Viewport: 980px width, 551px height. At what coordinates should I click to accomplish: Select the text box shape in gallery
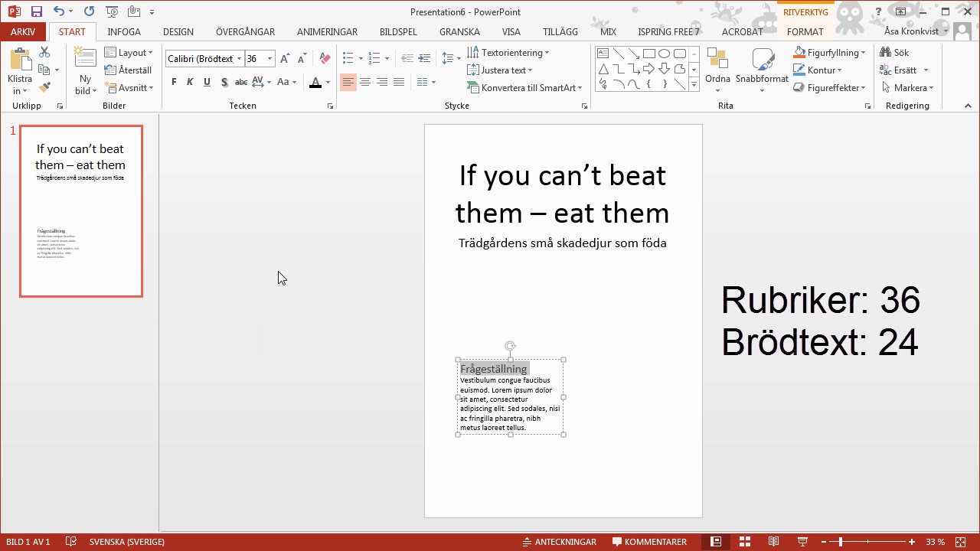coord(603,54)
